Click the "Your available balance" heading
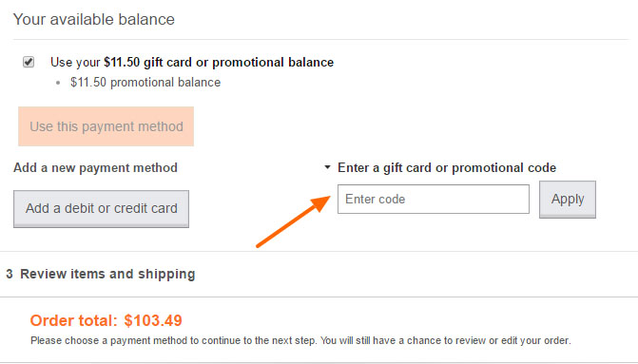Image resolution: width=638 pixels, height=364 pixels. [94, 19]
